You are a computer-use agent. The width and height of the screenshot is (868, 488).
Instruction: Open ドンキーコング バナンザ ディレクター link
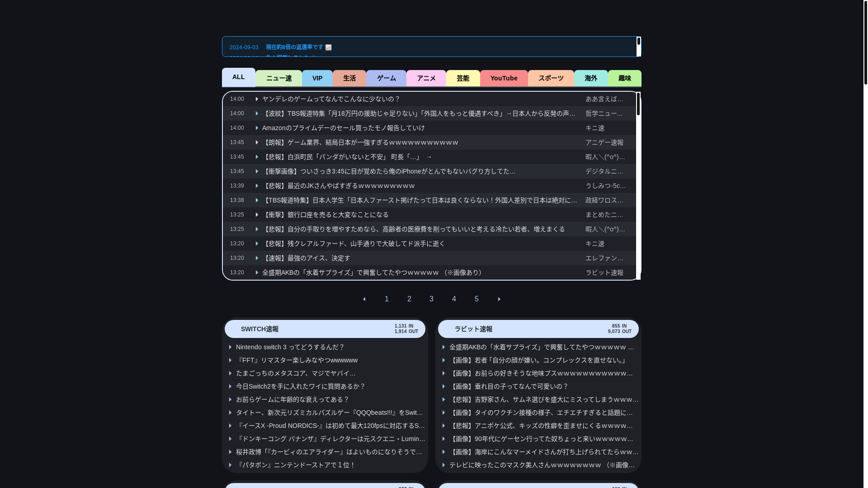pos(330,439)
